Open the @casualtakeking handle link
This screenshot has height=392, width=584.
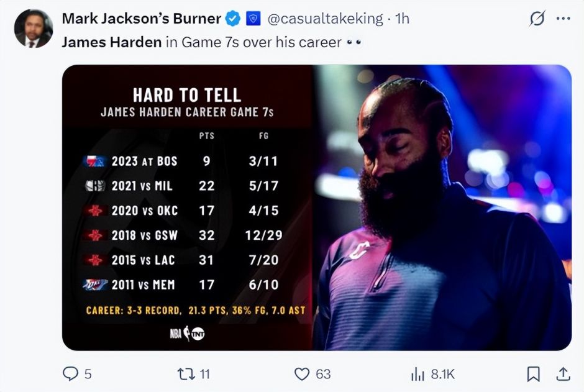click(325, 19)
